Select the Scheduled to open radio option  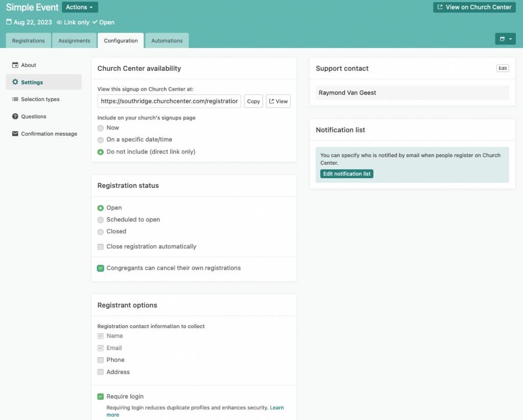pyautogui.click(x=101, y=220)
